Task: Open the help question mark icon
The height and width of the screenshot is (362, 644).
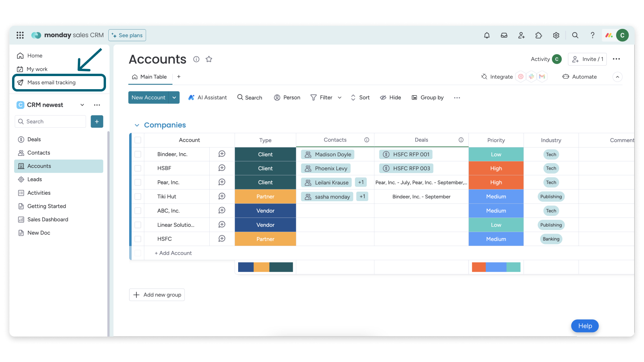Action: 593,35
